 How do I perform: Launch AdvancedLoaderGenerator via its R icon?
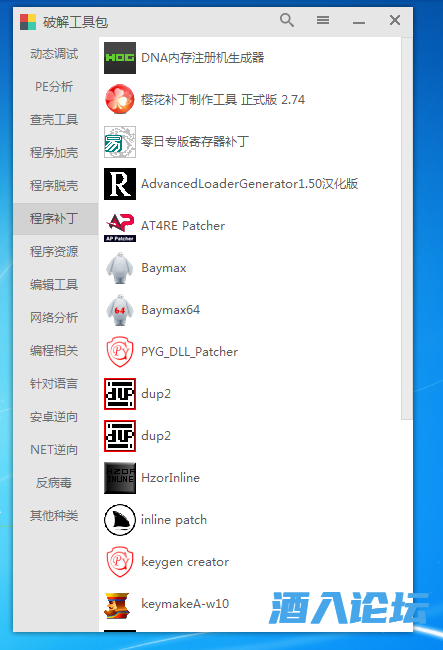tap(120, 184)
